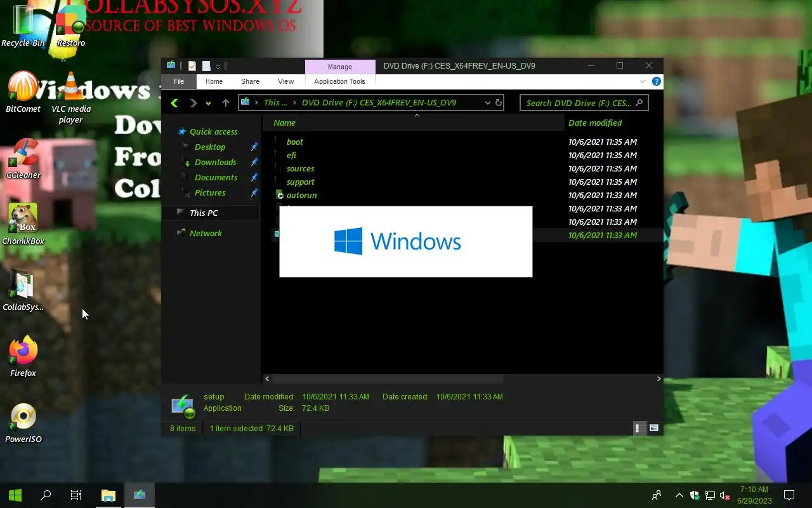This screenshot has height=508, width=812.
Task: Open File Explorer from the taskbar
Action: [108, 495]
